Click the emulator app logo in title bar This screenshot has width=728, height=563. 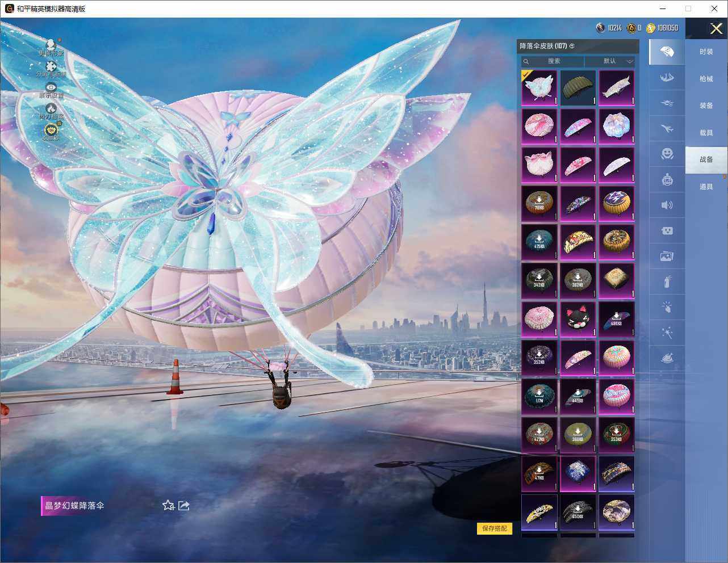[9, 9]
